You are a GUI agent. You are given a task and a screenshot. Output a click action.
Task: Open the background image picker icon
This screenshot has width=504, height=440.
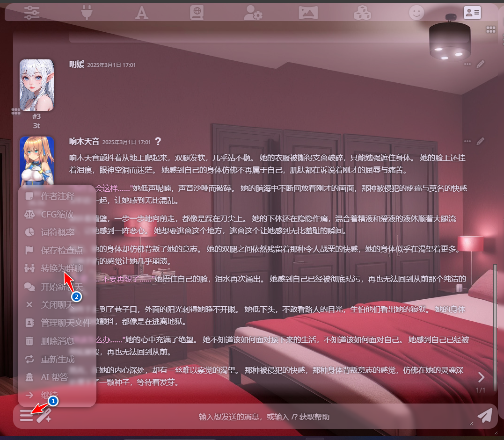308,12
